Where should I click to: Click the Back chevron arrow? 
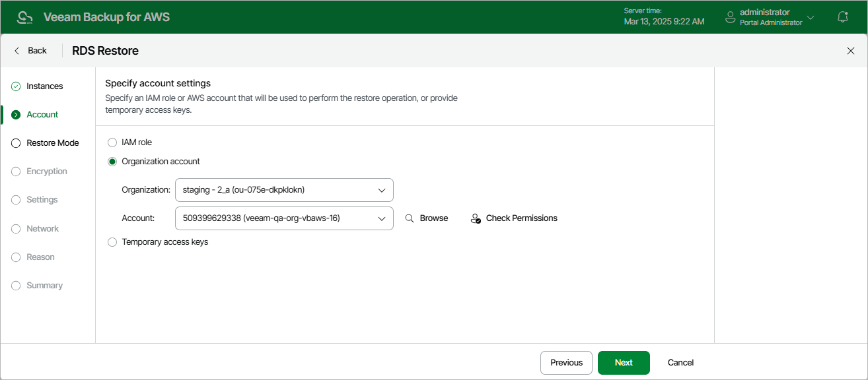[x=17, y=50]
